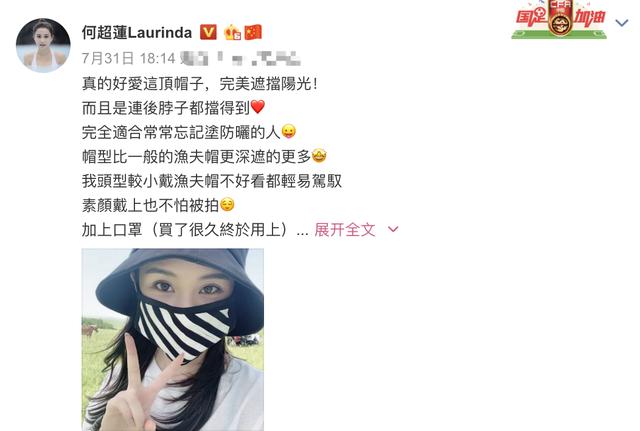Click the text line 加上口罩（買了很久終於用上）
640x431 pixels.
(x=195, y=230)
